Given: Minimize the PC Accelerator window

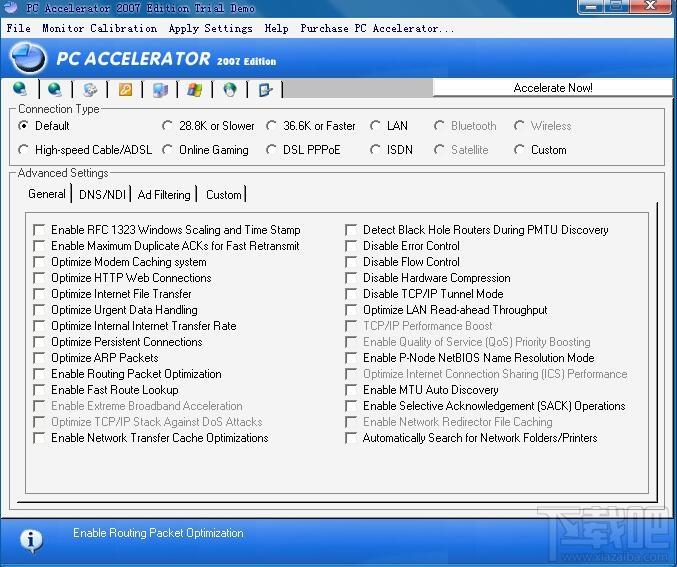Looking at the screenshot, I should click(x=591, y=7).
